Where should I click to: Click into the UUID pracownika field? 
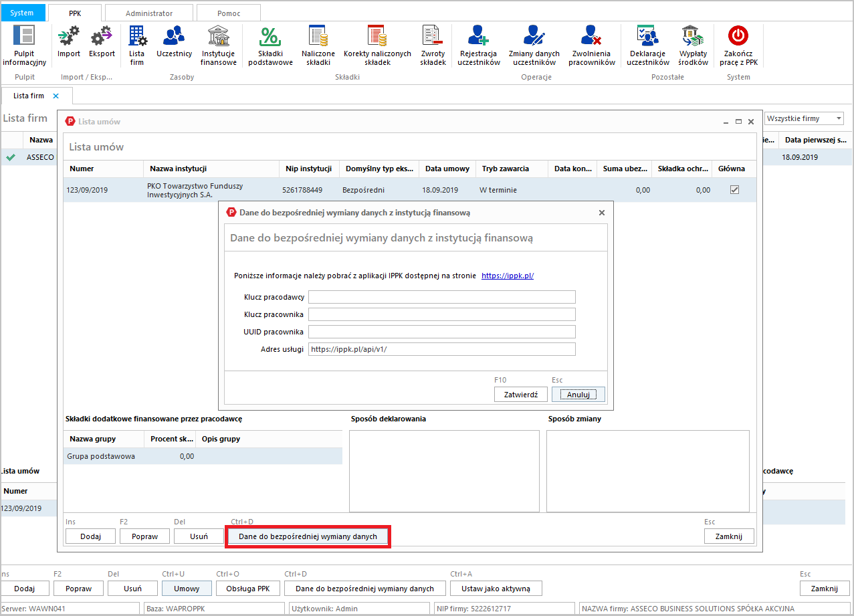pos(441,332)
